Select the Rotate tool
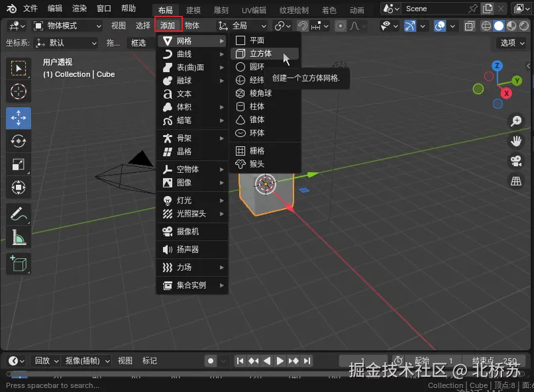Image resolution: width=534 pixels, height=392 pixels. (19, 141)
